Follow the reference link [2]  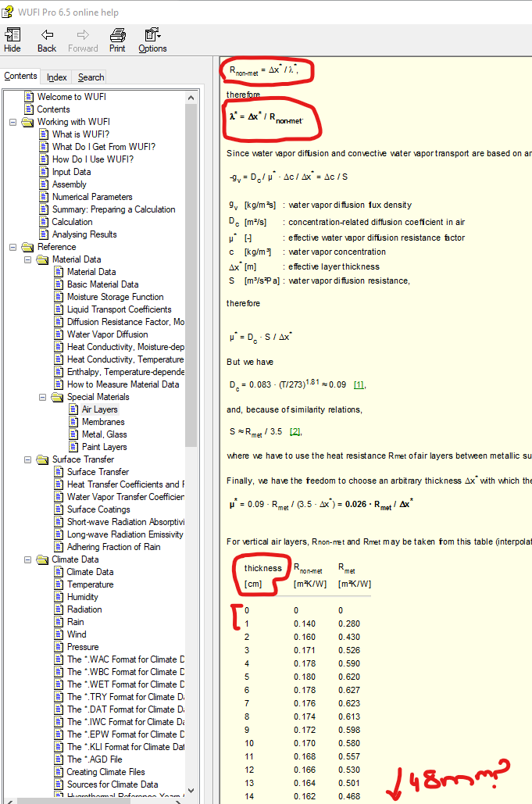coord(295,431)
